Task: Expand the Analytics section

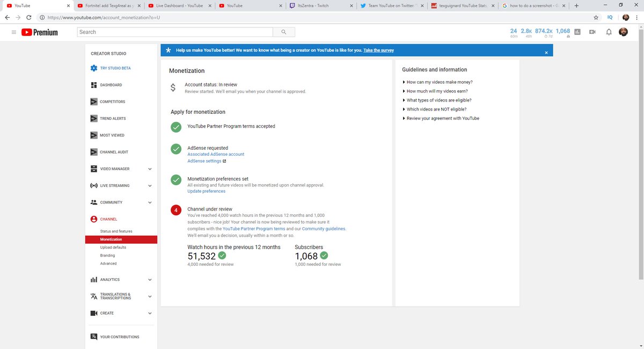Action: (x=150, y=280)
